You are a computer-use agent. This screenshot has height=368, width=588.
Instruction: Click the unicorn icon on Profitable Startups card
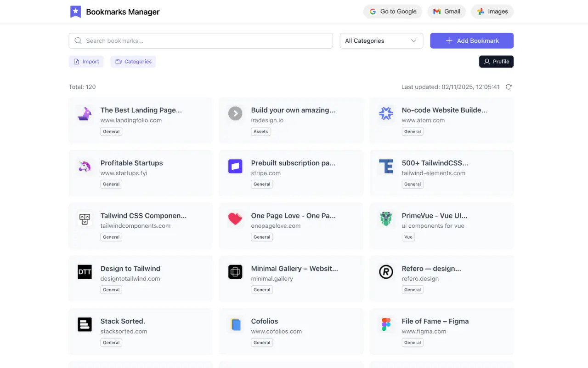(x=85, y=166)
